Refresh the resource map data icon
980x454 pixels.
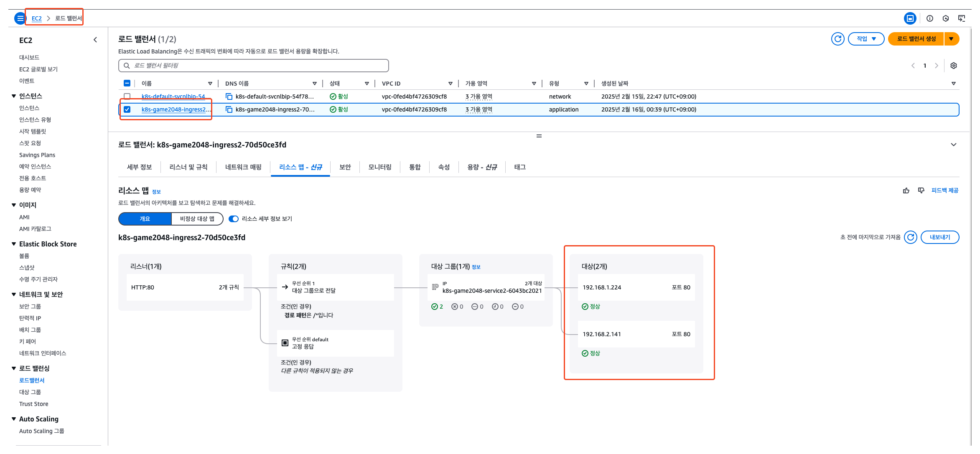tap(910, 237)
